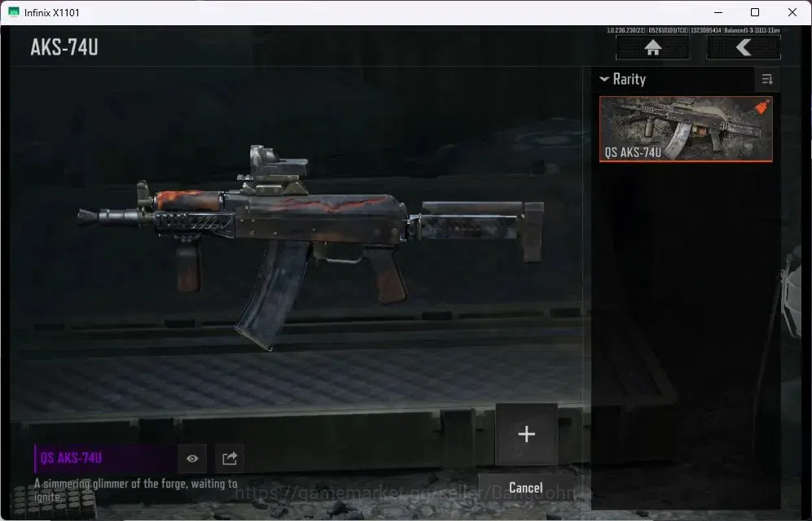812x521 pixels.
Task: Expand the Rarity filter dropdown
Action: pyautogui.click(x=622, y=79)
